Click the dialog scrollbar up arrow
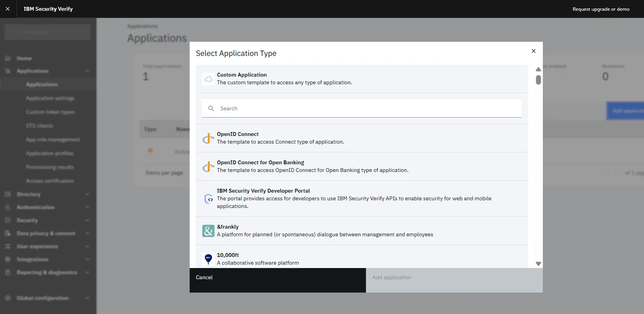Image resolution: width=644 pixels, height=314 pixels. [x=538, y=69]
